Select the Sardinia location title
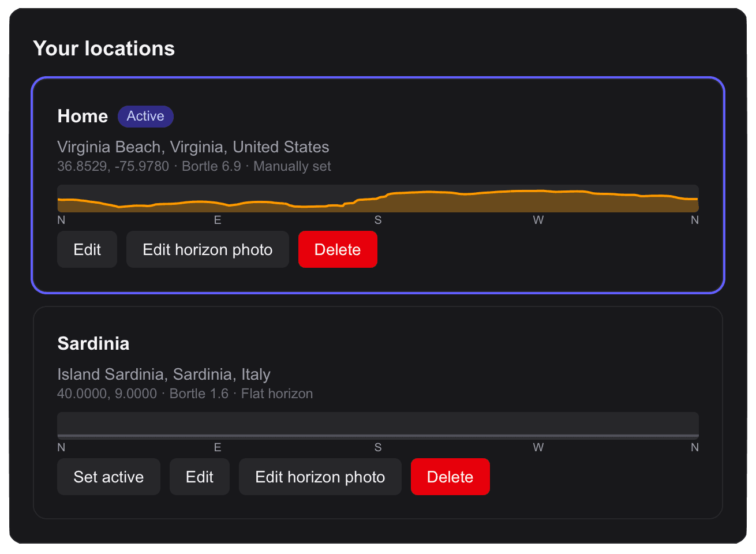This screenshot has height=554, width=756. (93, 343)
